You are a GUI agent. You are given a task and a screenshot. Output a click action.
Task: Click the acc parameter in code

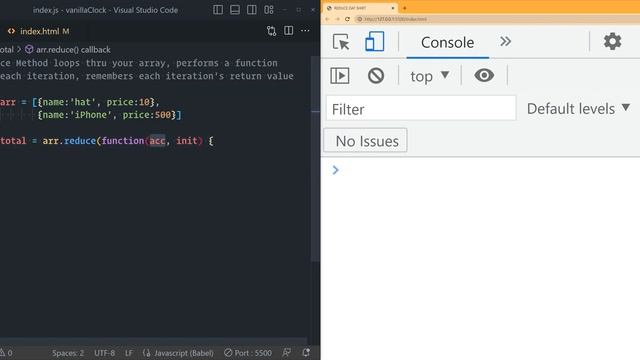click(x=157, y=141)
